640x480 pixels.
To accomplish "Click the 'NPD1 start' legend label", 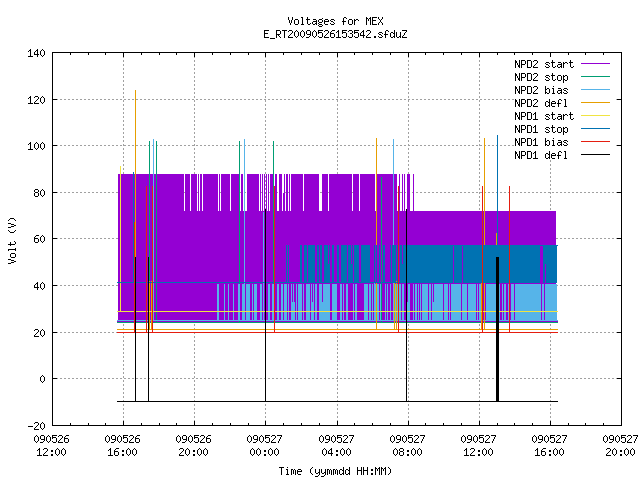I will click(x=544, y=116).
